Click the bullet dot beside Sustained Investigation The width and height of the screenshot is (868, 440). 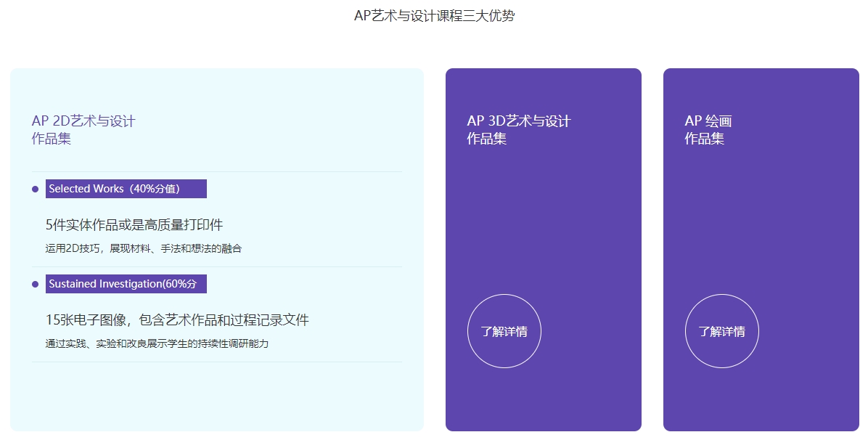36,285
